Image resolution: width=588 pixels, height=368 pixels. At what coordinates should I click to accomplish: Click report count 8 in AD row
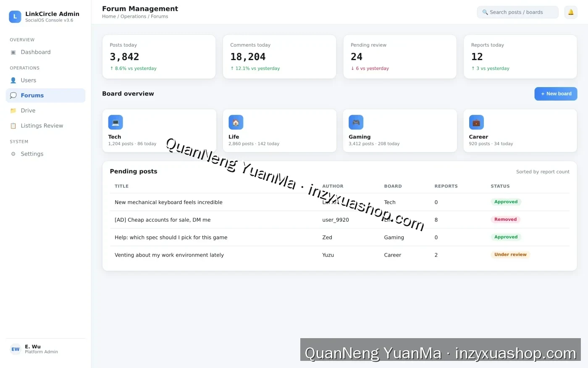tap(436, 220)
